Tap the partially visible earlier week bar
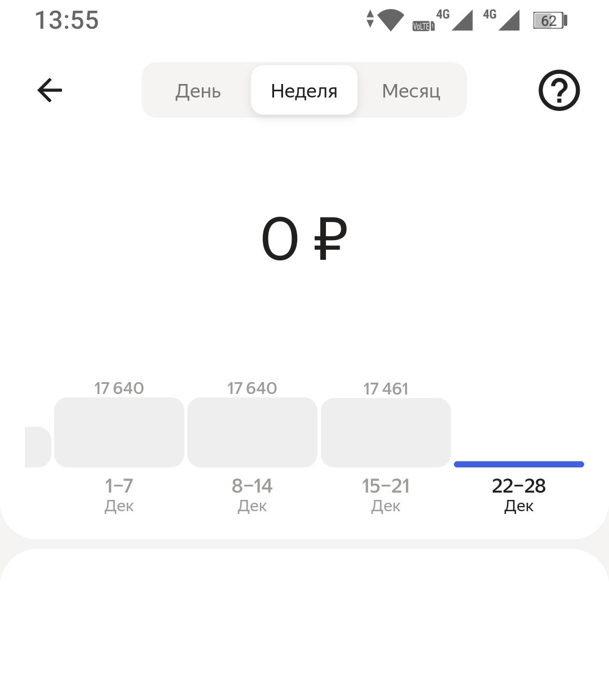609x700 pixels. pos(38,447)
